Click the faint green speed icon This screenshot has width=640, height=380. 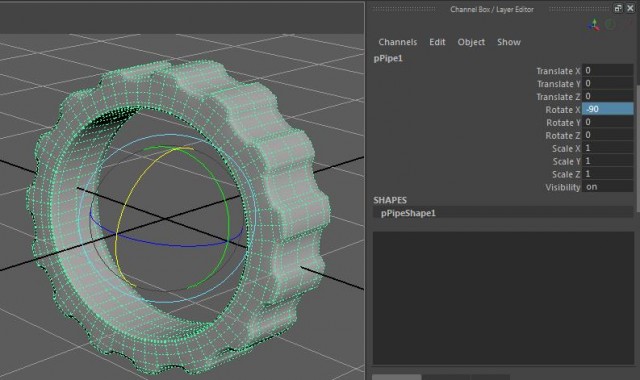pos(610,24)
